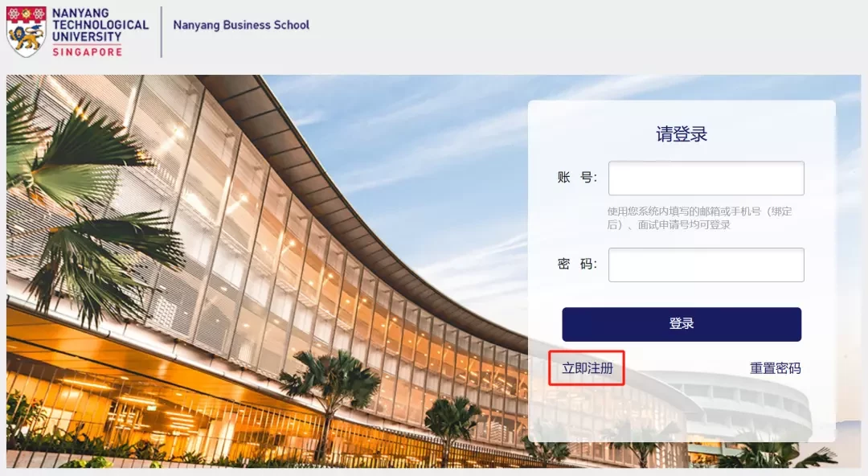Click the 请登录 heading text

pos(682,134)
